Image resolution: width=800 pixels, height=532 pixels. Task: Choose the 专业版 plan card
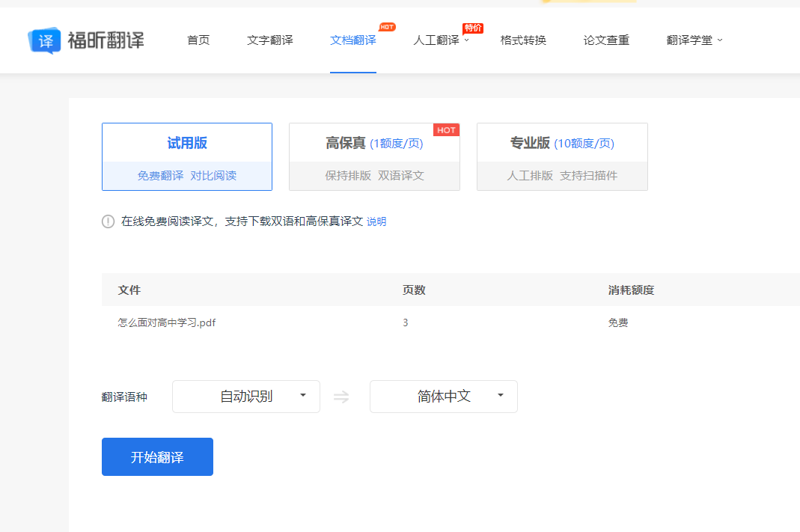tap(562, 156)
